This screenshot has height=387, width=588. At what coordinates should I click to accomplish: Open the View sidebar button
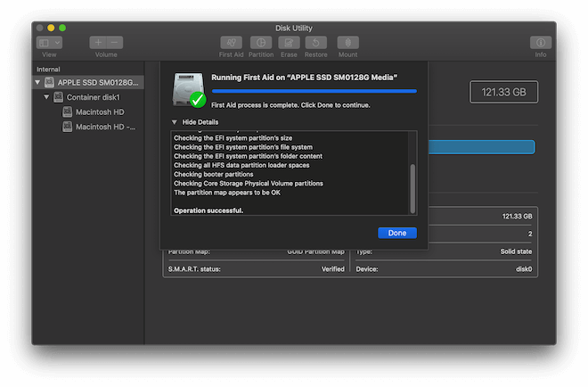(x=45, y=43)
